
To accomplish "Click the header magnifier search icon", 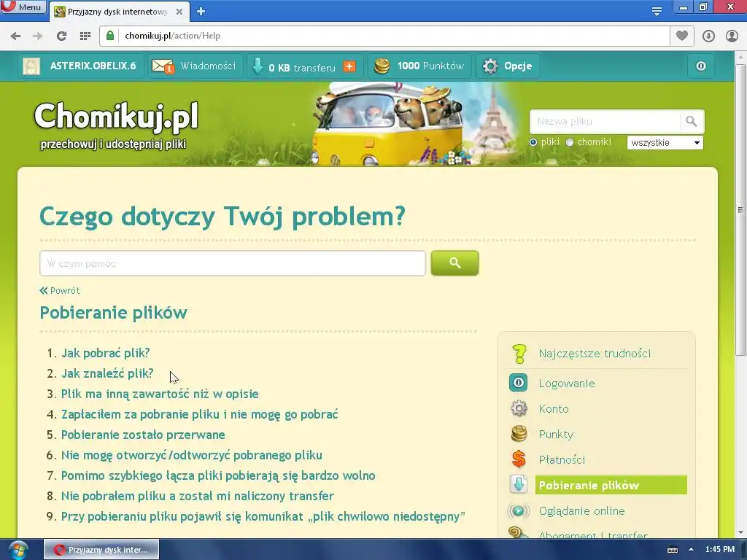I will coord(692,122).
